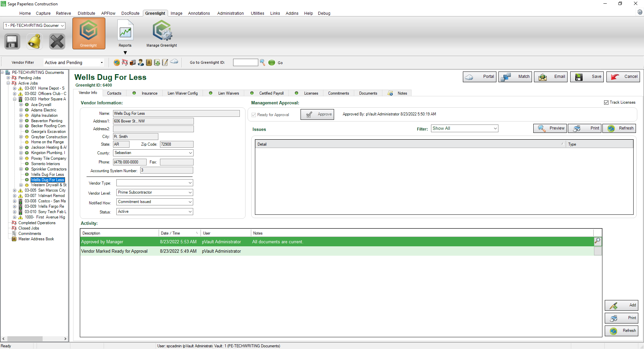Open the vault selector dropdown
Viewport: 644px width, 349px height.
pyautogui.click(x=34, y=26)
